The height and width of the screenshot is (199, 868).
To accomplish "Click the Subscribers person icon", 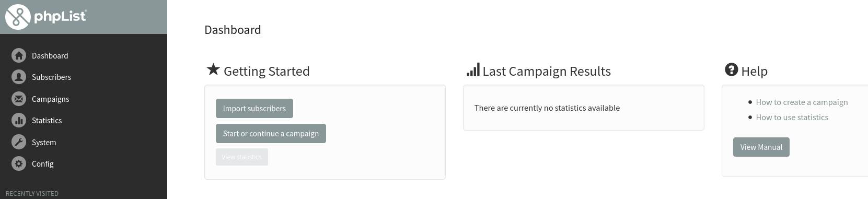I will pyautogui.click(x=19, y=77).
